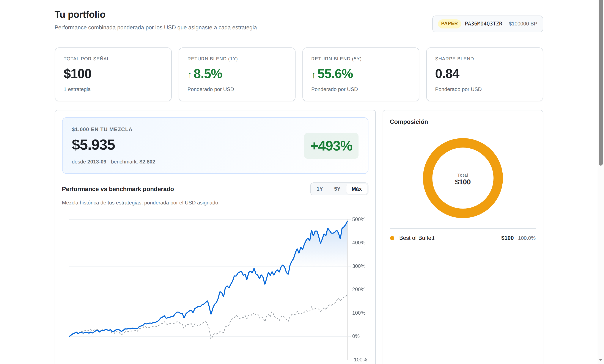Click the green up arrow beside 8.5%
The height and width of the screenshot is (364, 604).
pyautogui.click(x=189, y=75)
